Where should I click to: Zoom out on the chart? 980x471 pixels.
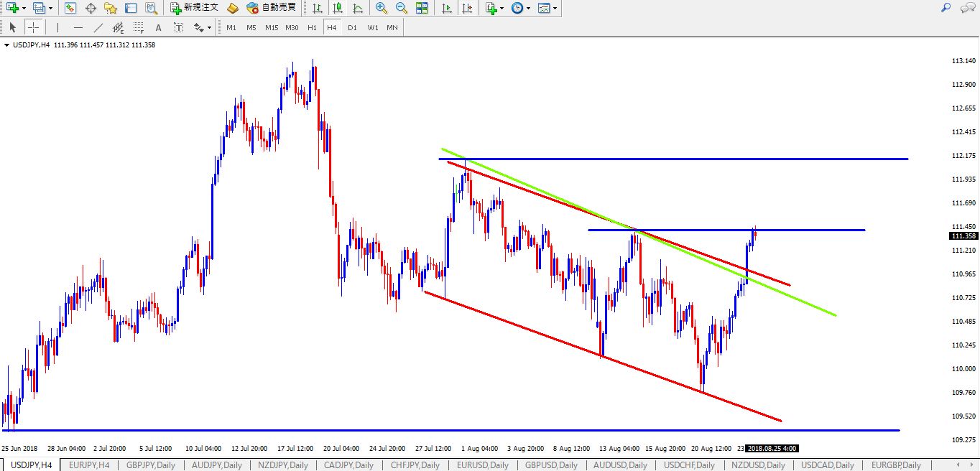[402, 8]
